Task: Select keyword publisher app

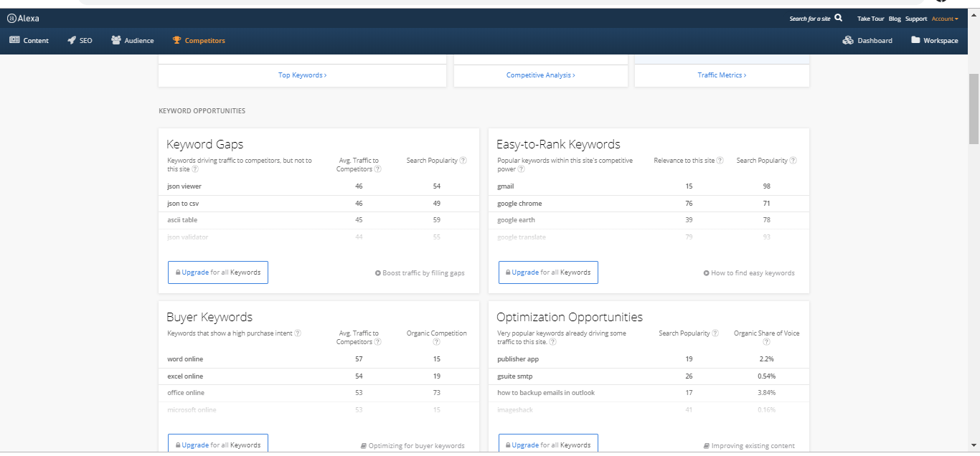Action: 518,359
